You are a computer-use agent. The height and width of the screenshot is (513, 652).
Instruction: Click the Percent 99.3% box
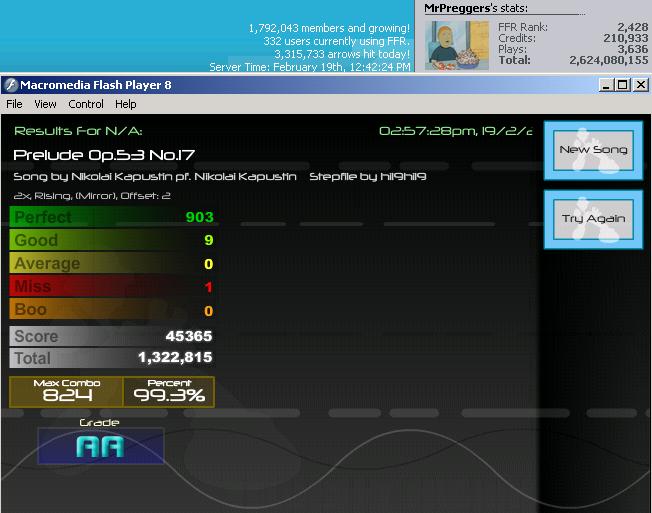169,392
